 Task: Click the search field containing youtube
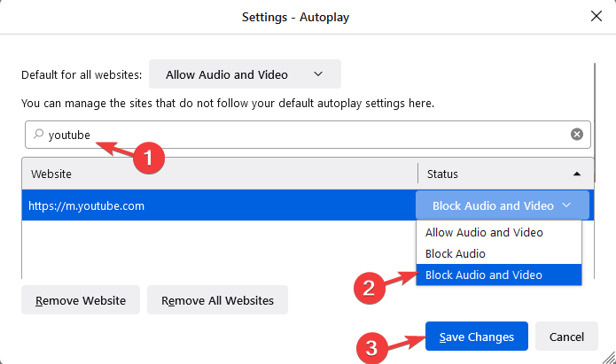pos(308,135)
